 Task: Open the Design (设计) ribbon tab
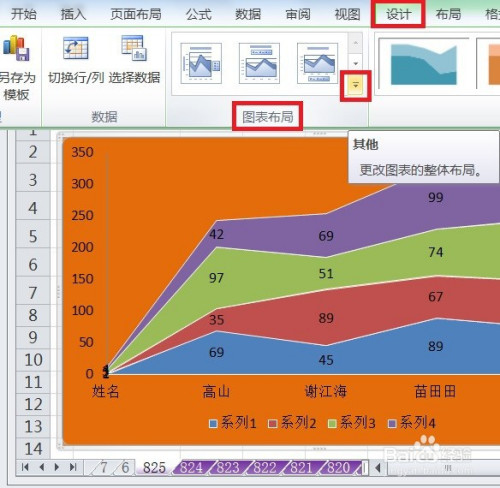398,14
